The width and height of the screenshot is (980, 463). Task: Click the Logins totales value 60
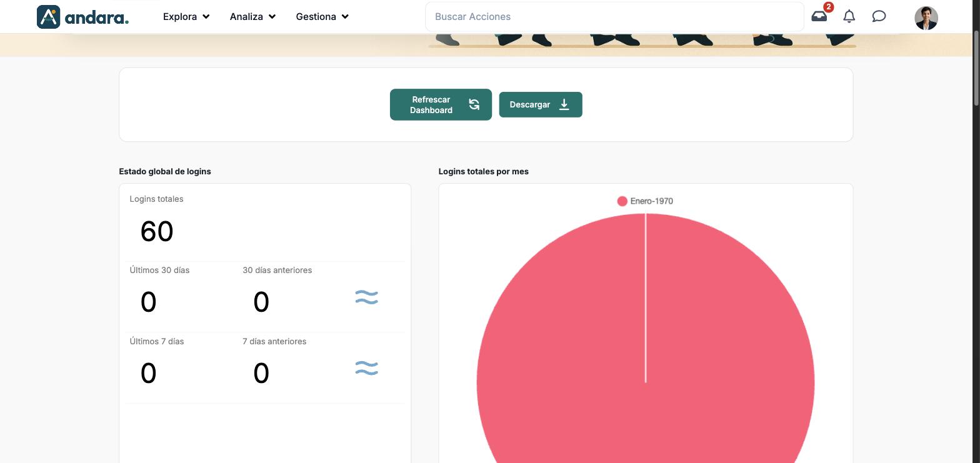(x=157, y=231)
